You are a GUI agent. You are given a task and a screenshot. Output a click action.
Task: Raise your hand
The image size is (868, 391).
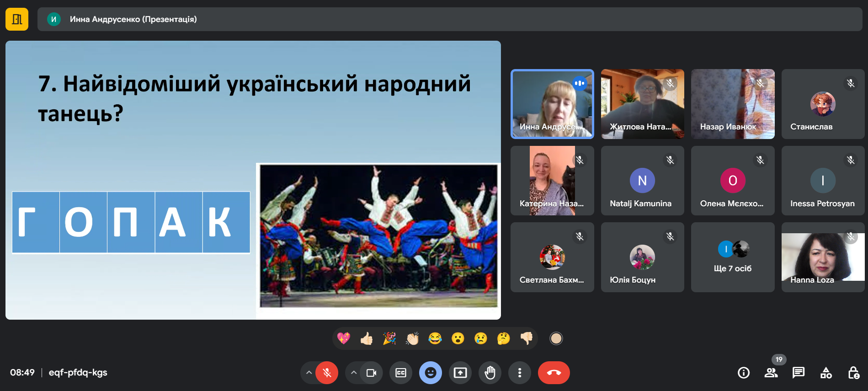[490, 373]
